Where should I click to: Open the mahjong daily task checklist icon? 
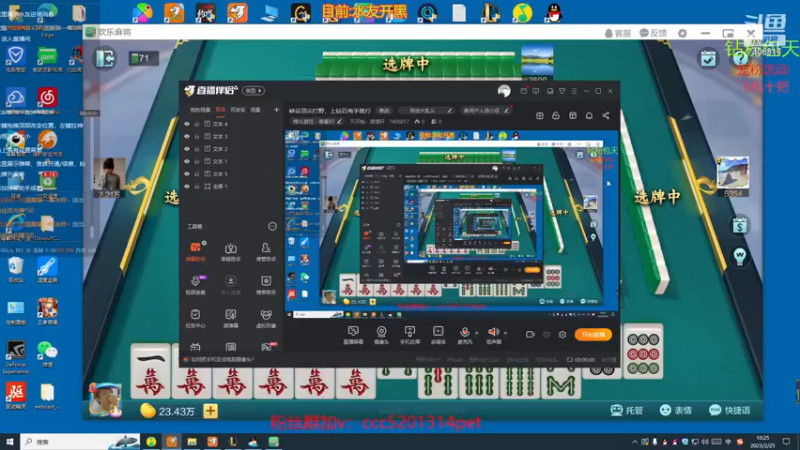pyautogui.click(x=708, y=59)
